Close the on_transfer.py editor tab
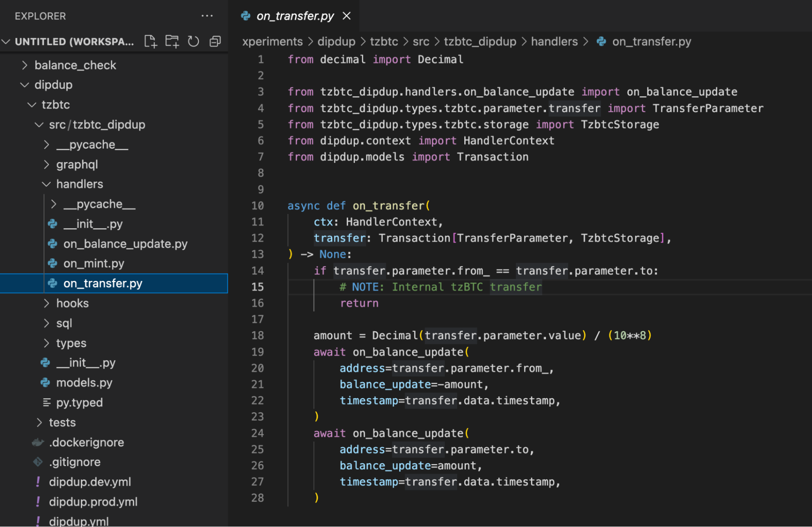Screen dimensions: 812x527 pyautogui.click(x=346, y=16)
